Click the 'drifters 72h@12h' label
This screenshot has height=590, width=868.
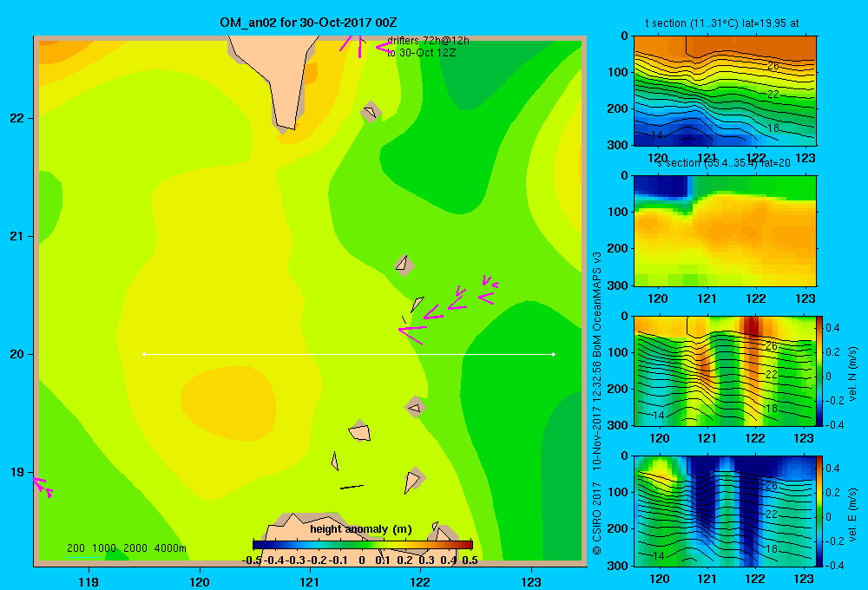(x=428, y=41)
